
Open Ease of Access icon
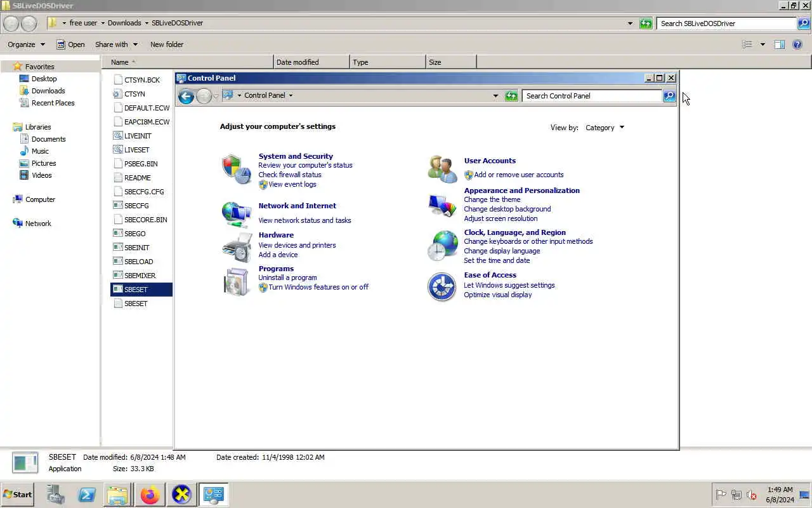coord(442,287)
